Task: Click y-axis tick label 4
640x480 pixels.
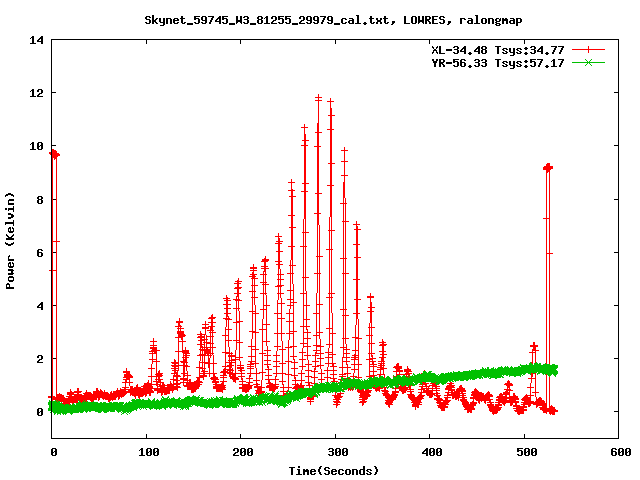Action: [40, 306]
